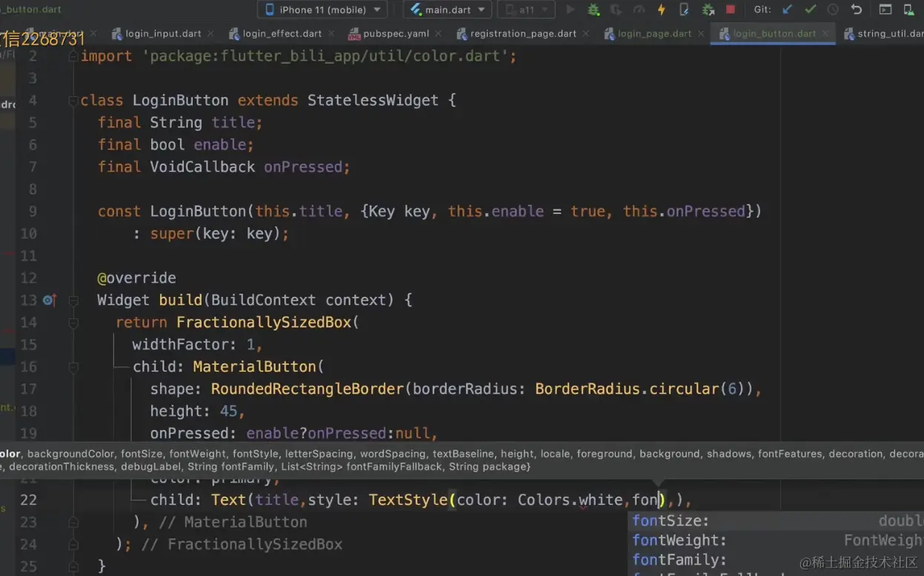The width and height of the screenshot is (924, 576).
Task: Close the login_page.dart tab
Action: (x=701, y=34)
